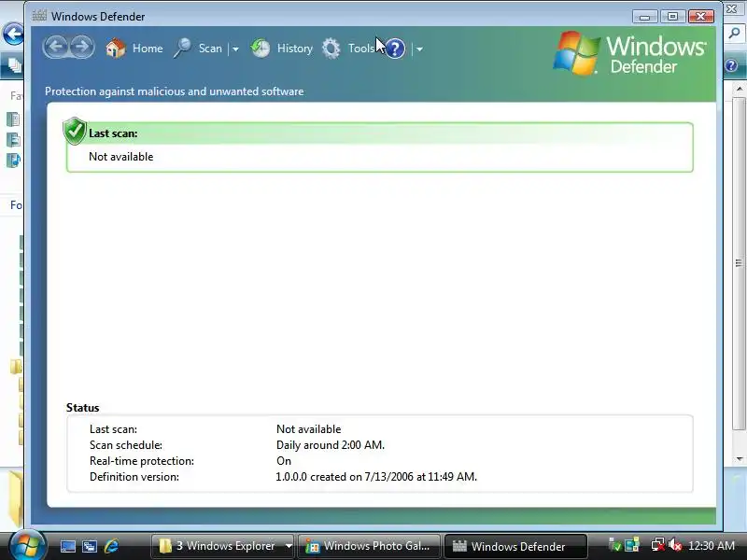Click Switch between windows quick launch icon
Image resolution: width=747 pixels, height=560 pixels.
tap(90, 546)
